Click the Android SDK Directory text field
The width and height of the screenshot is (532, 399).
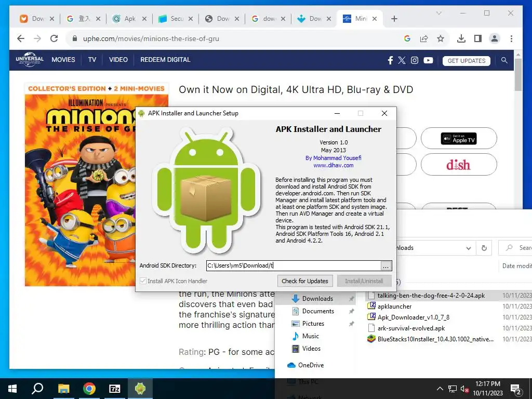pyautogui.click(x=293, y=265)
